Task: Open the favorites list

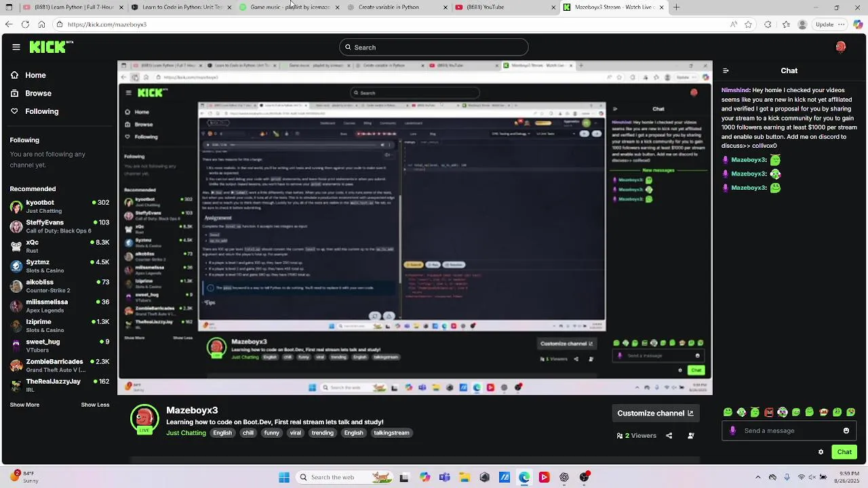Action: pyautogui.click(x=785, y=24)
